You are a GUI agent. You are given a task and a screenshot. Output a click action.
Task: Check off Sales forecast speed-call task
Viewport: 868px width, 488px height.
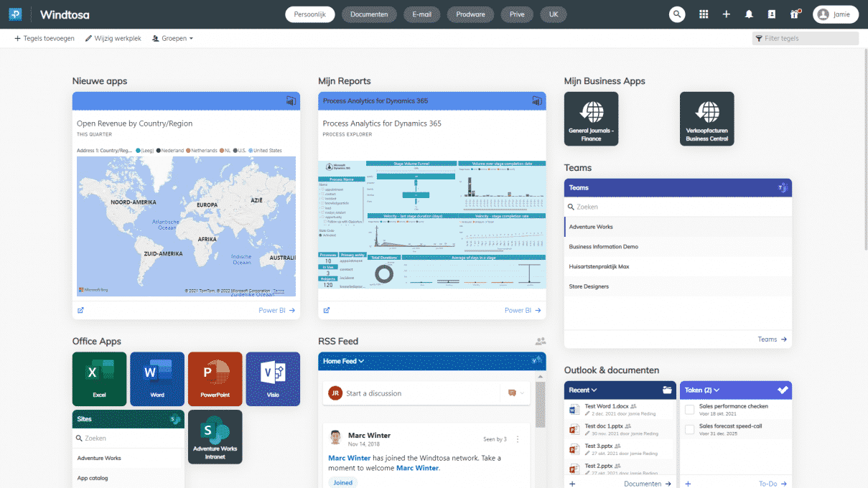[689, 429]
